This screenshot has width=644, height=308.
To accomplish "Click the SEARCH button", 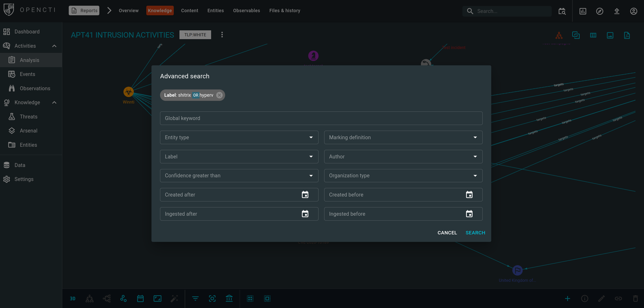I will 475,233.
